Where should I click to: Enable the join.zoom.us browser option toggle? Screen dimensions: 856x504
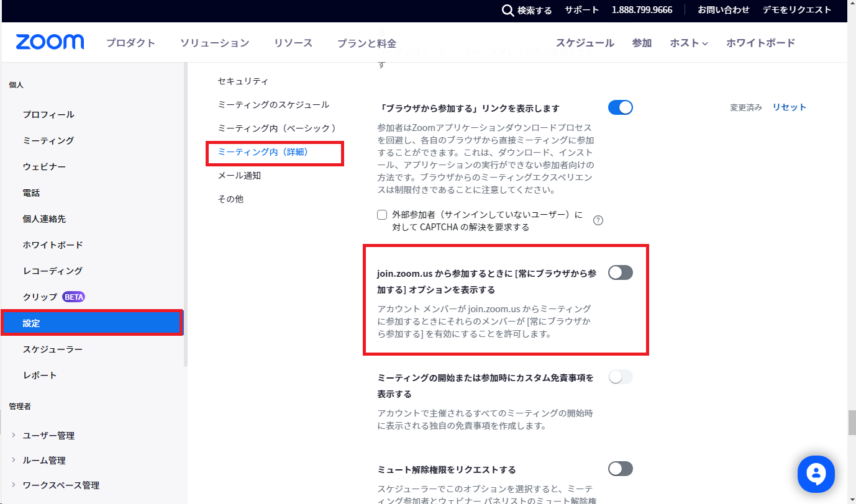tap(620, 272)
